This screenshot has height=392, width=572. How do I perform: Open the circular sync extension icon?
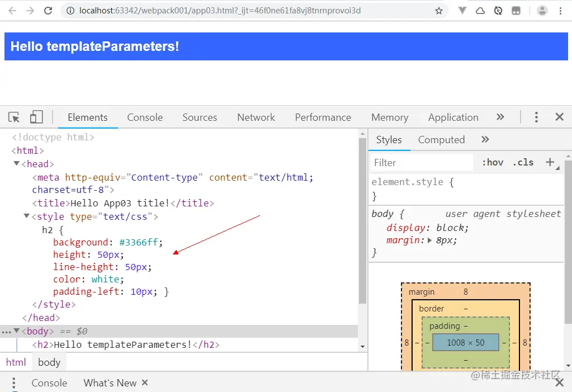[x=498, y=11]
